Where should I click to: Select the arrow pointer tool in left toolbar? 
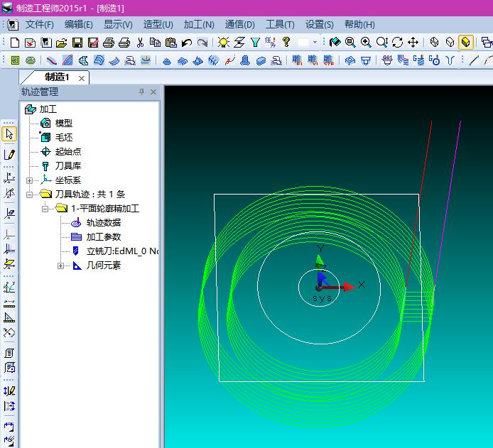point(9,133)
